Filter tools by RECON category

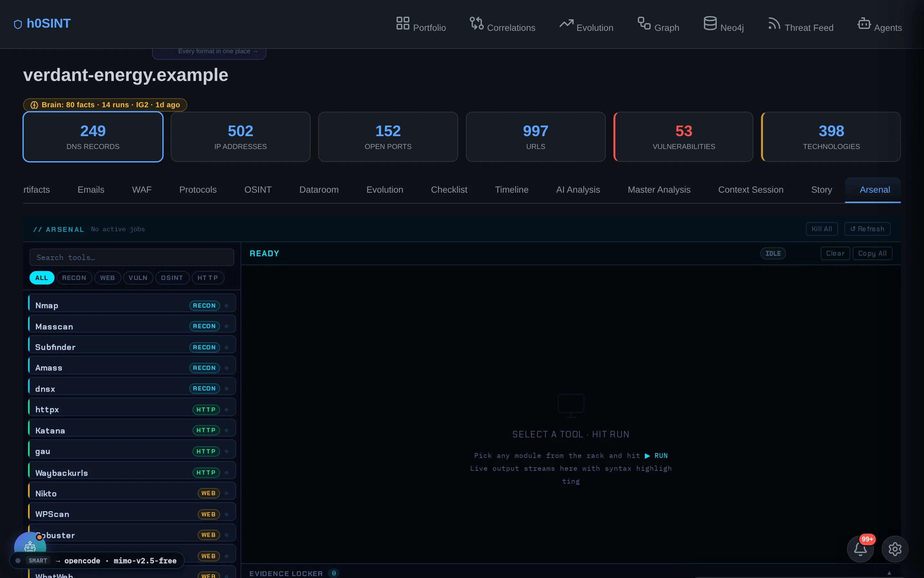click(74, 278)
